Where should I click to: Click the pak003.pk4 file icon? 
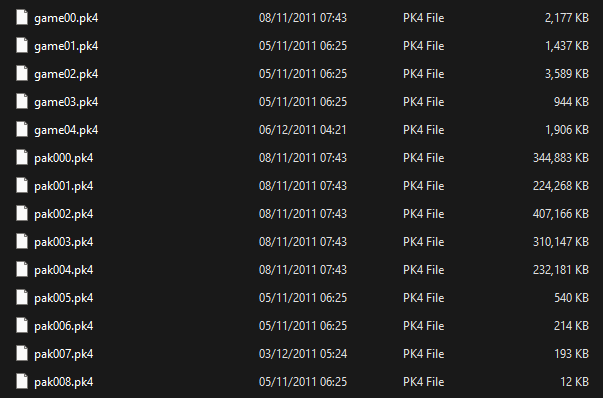[22, 242]
